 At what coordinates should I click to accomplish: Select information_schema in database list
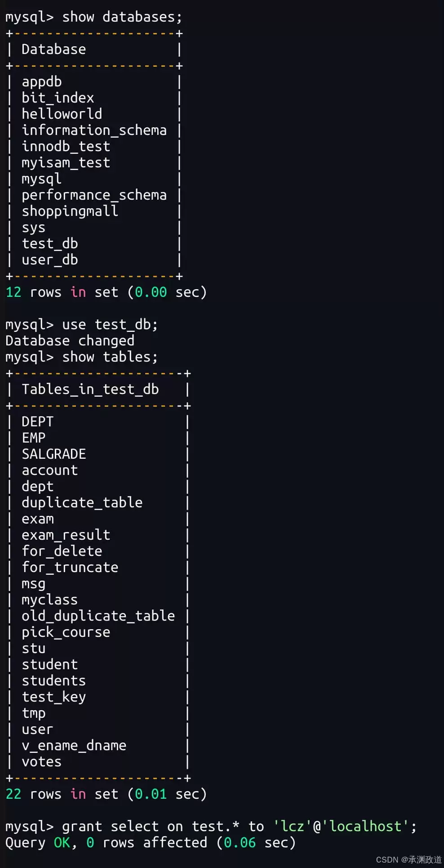[94, 130]
